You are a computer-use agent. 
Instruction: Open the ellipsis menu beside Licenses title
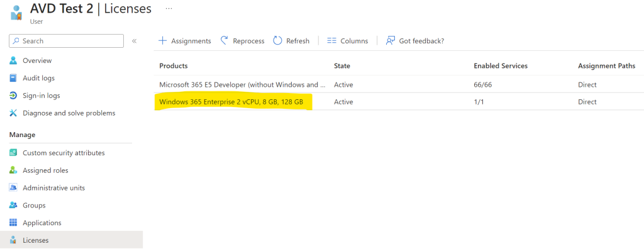(169, 8)
